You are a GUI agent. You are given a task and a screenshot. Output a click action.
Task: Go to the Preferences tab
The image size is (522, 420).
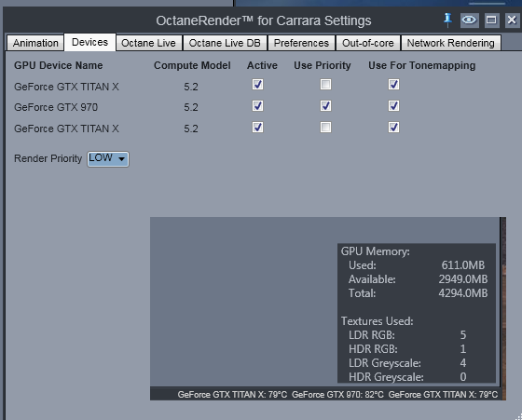click(301, 43)
